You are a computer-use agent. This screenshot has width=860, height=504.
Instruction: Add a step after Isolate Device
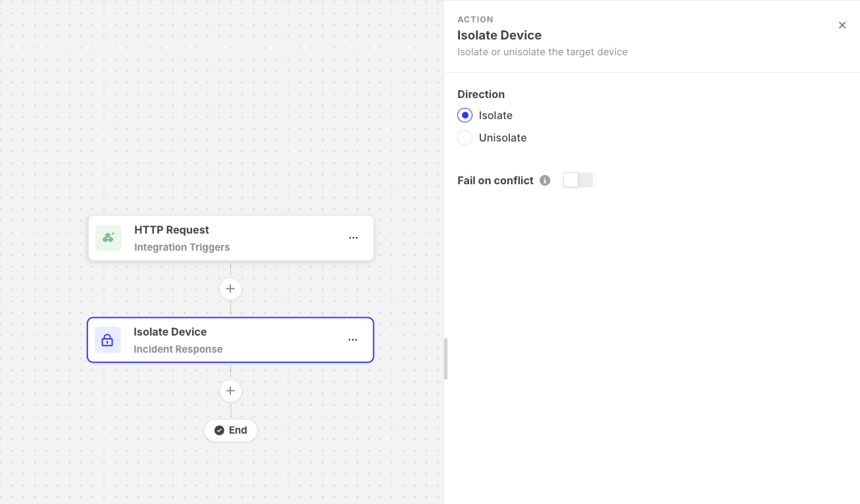click(x=230, y=391)
